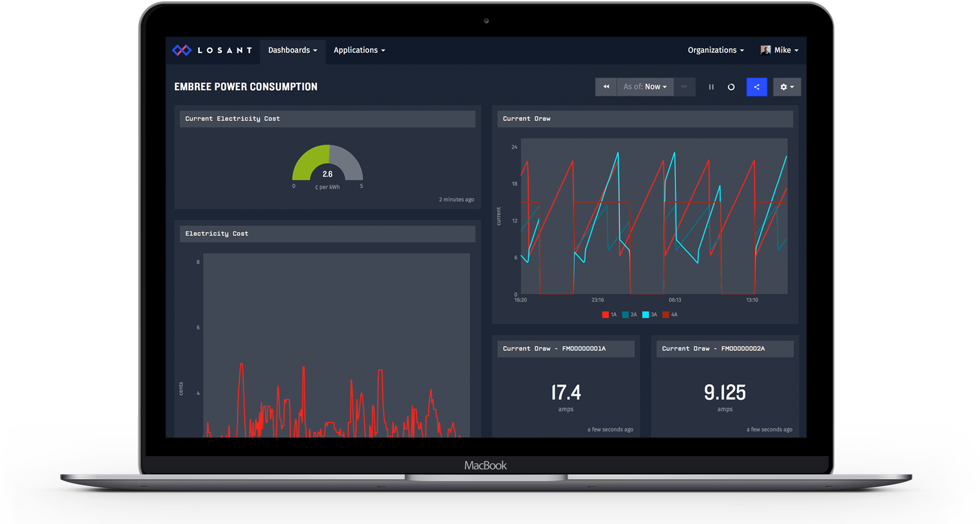This screenshot has height=524, width=980.
Task: Step back in time with rewind arrows
Action: (x=606, y=87)
